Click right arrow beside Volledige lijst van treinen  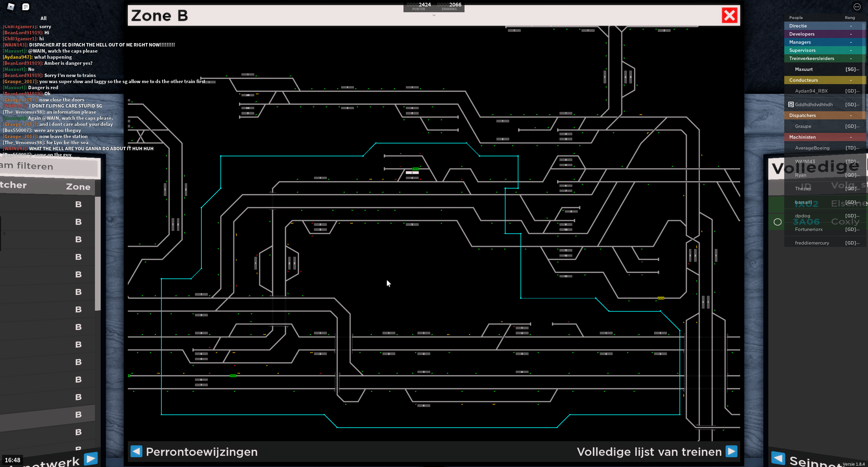pos(731,451)
